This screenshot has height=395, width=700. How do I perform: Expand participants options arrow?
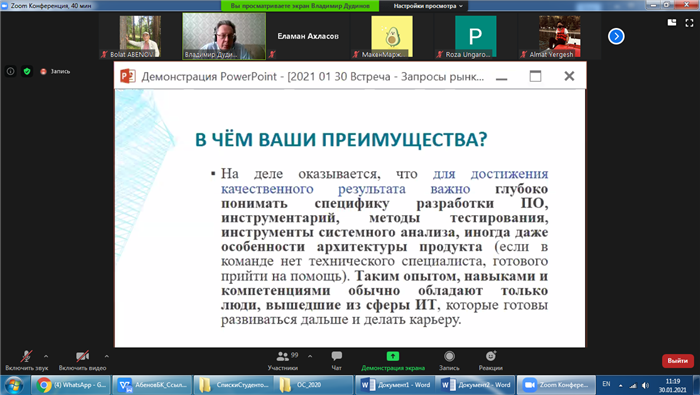coord(310,356)
